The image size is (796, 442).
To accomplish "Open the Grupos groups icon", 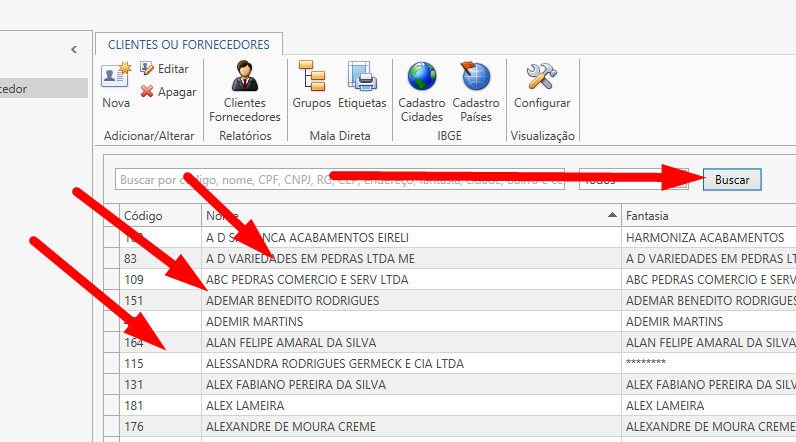I will [x=312, y=77].
